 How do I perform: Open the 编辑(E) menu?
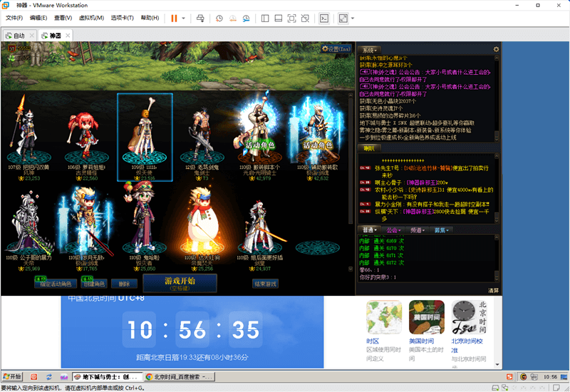pos(38,18)
